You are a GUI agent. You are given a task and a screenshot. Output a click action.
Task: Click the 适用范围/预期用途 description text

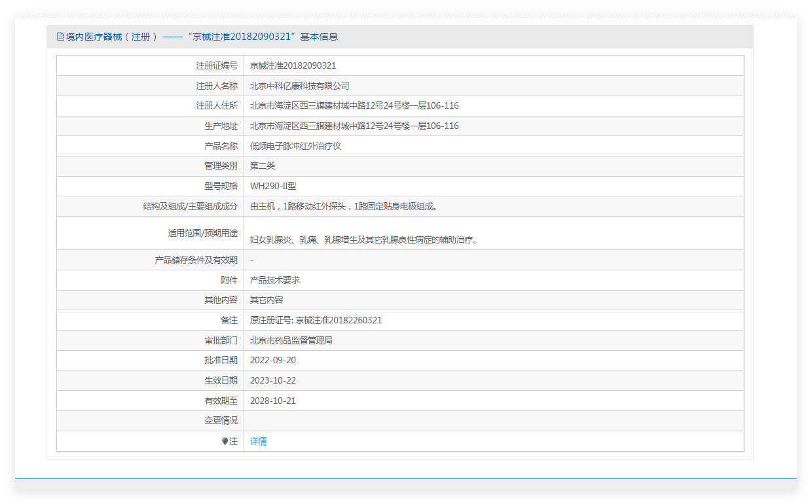tap(364, 240)
